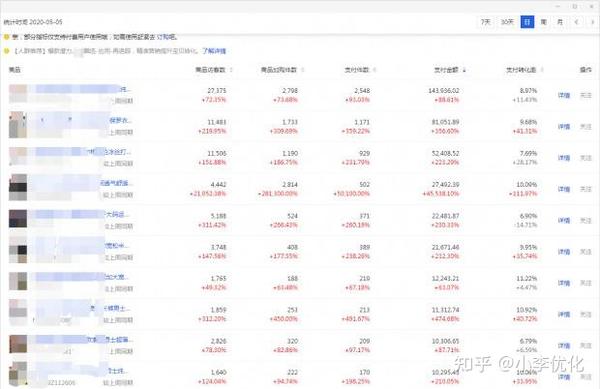Click product thumbnail in 5,188 visitors row
The width and height of the screenshot is (600, 389).
[x=18, y=219]
